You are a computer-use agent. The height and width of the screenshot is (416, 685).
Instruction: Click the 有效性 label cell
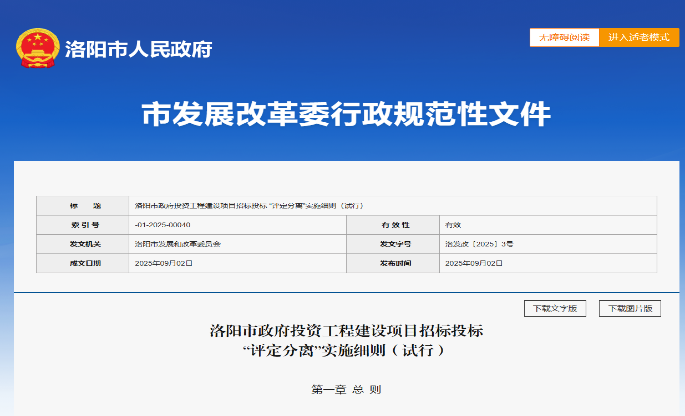pyautogui.click(x=393, y=225)
